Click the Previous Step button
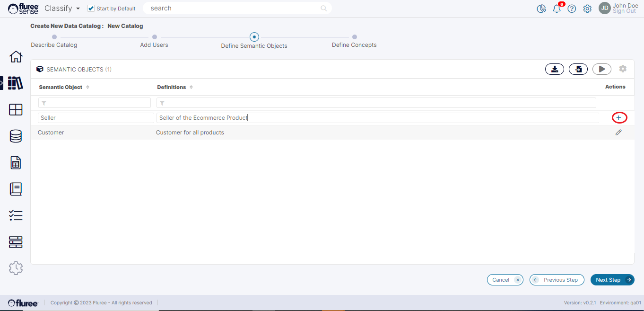Viewport: 644px width, 311px height. click(557, 280)
